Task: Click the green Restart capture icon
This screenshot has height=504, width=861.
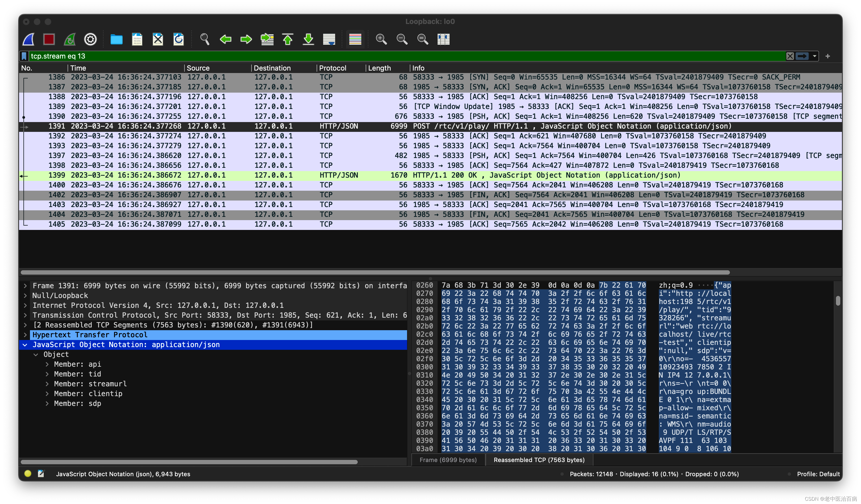Action: click(x=70, y=39)
